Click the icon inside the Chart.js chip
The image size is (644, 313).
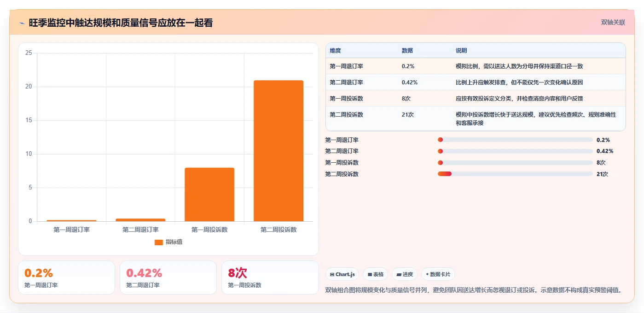tap(332, 274)
